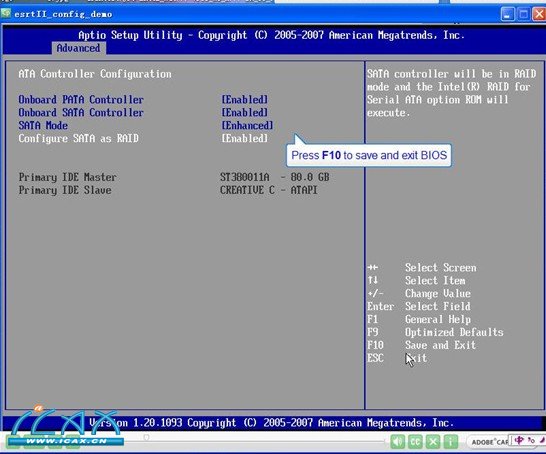Click the ATA Controller Configuration heading
The height and width of the screenshot is (454, 546).
(x=95, y=74)
